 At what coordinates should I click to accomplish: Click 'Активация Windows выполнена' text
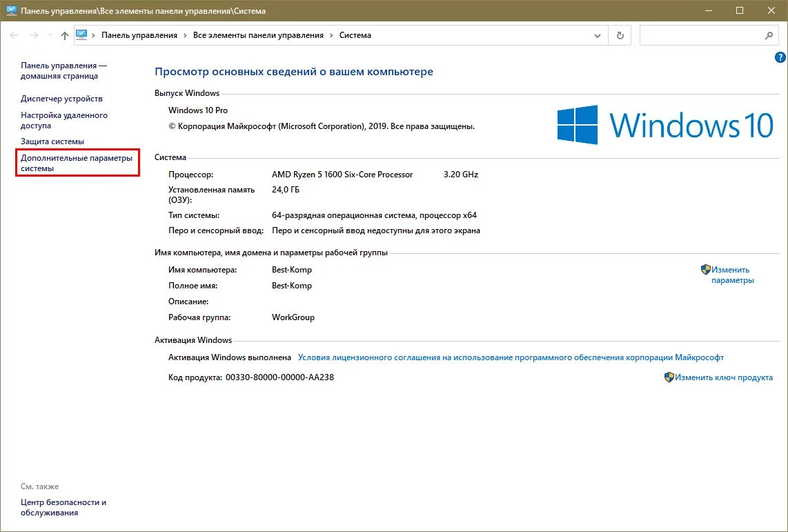[x=230, y=357]
